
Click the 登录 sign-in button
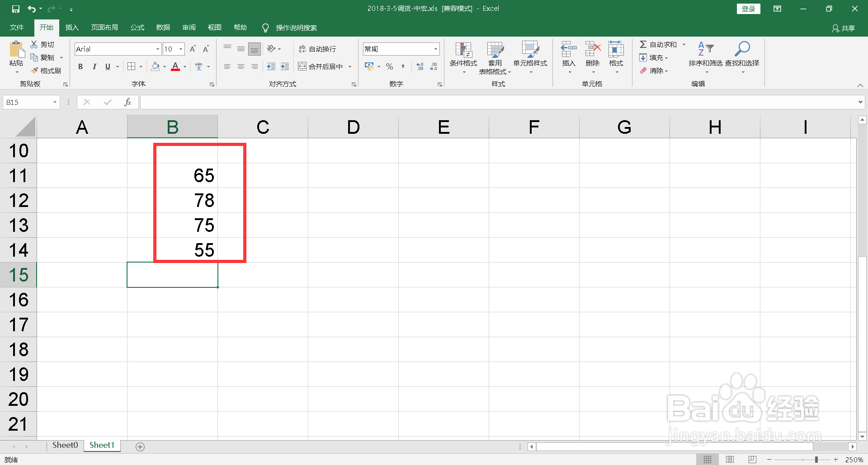coord(748,9)
